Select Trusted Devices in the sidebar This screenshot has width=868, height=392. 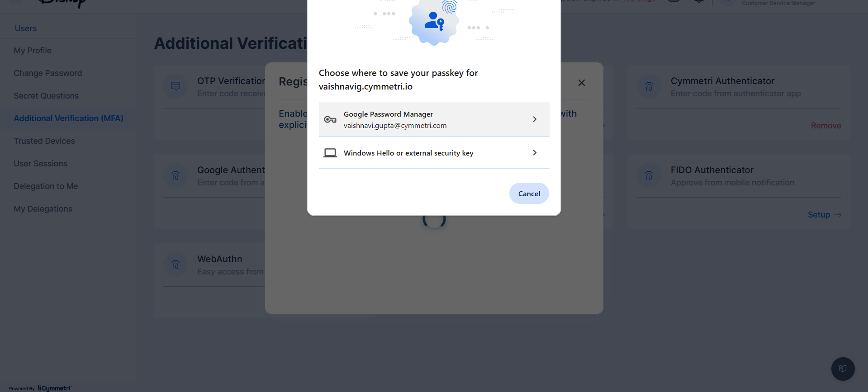[x=44, y=141]
